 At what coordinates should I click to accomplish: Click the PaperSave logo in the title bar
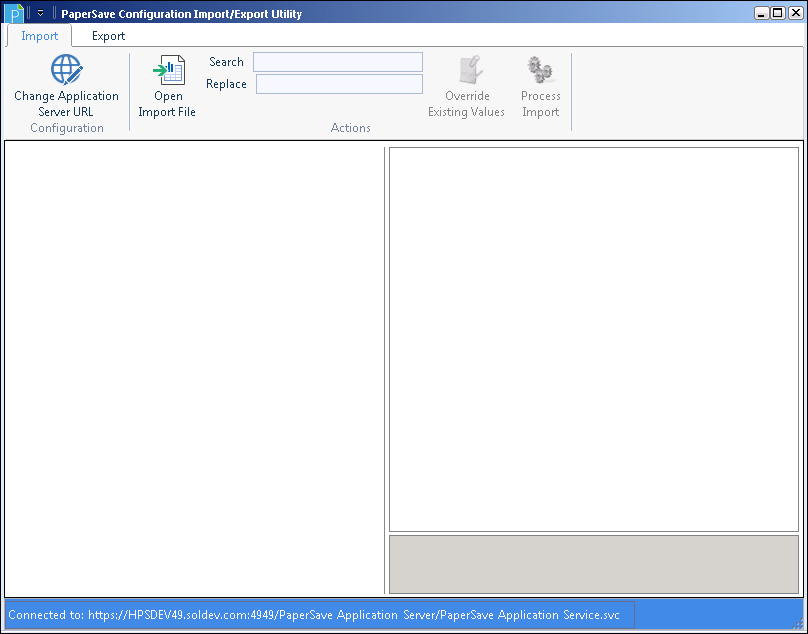click(x=14, y=13)
